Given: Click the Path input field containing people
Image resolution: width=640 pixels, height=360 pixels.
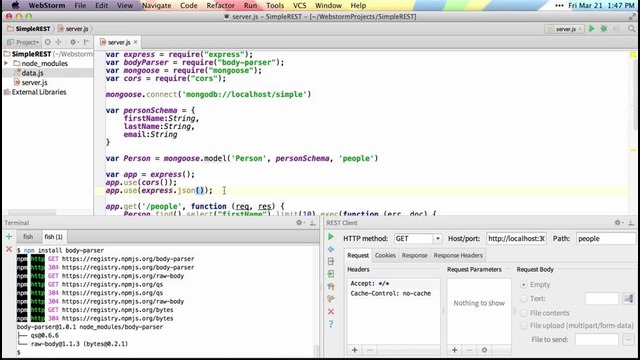Looking at the screenshot, I should 606,238.
